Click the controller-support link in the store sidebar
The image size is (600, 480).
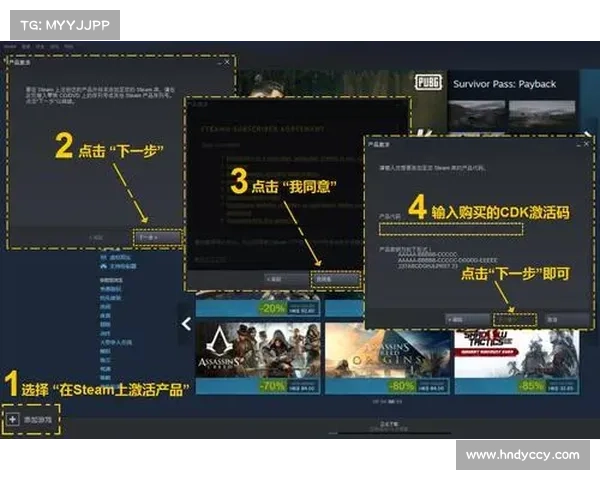click(118, 266)
